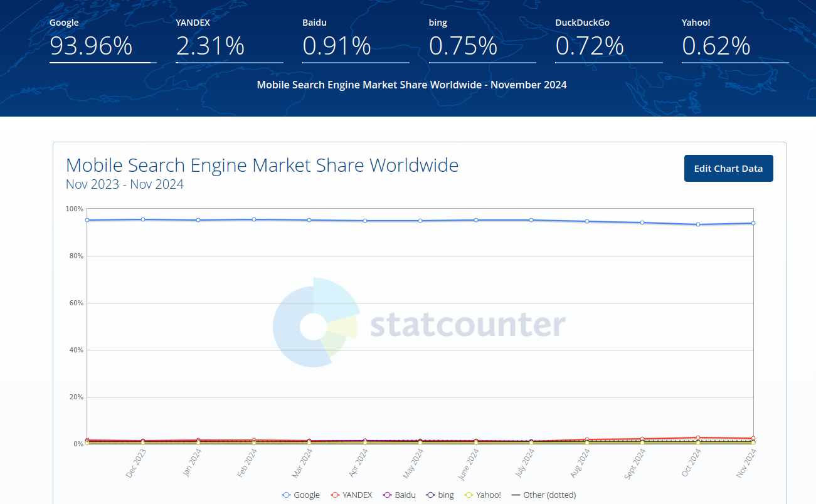Select the Baidu 0.91% stat header
The width and height of the screenshot is (816, 504).
pos(356,39)
